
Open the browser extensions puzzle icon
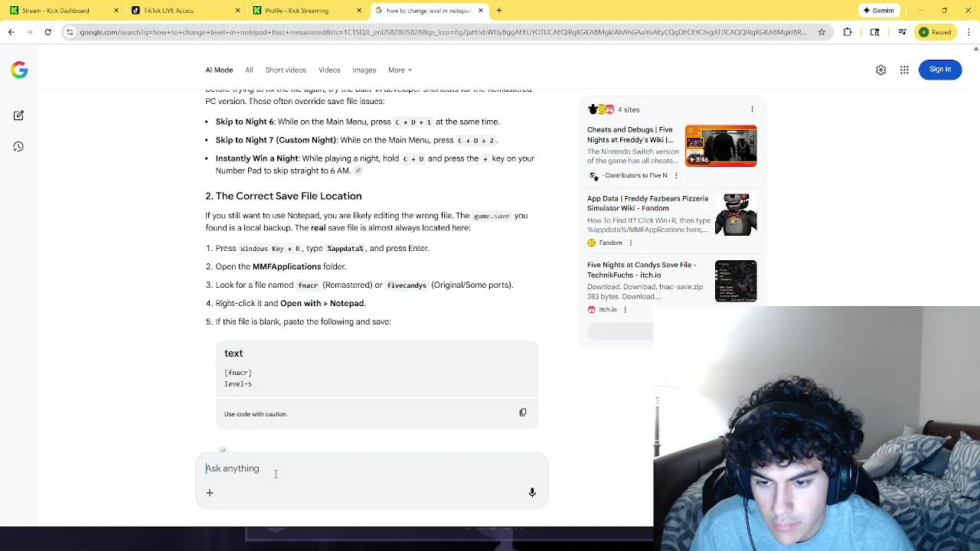tap(848, 32)
